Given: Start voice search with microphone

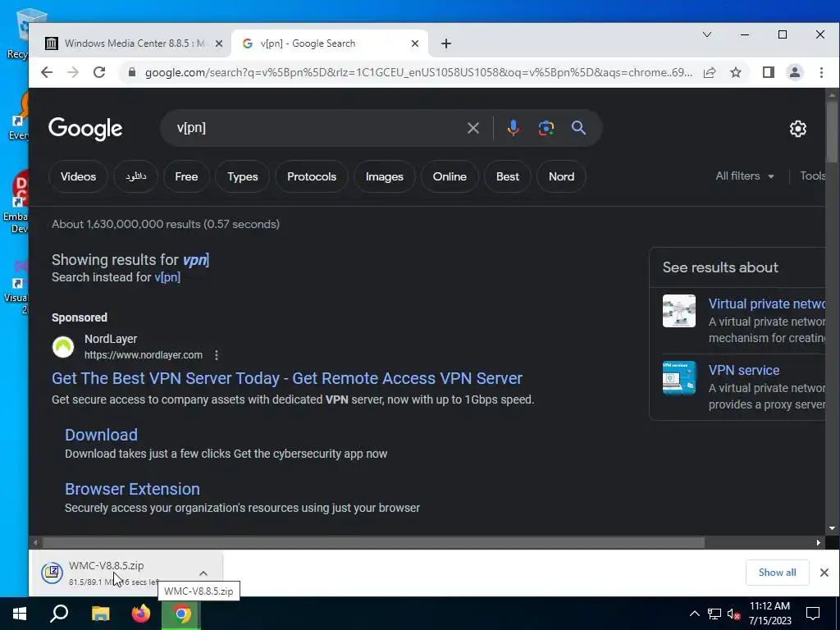Looking at the screenshot, I should (514, 128).
